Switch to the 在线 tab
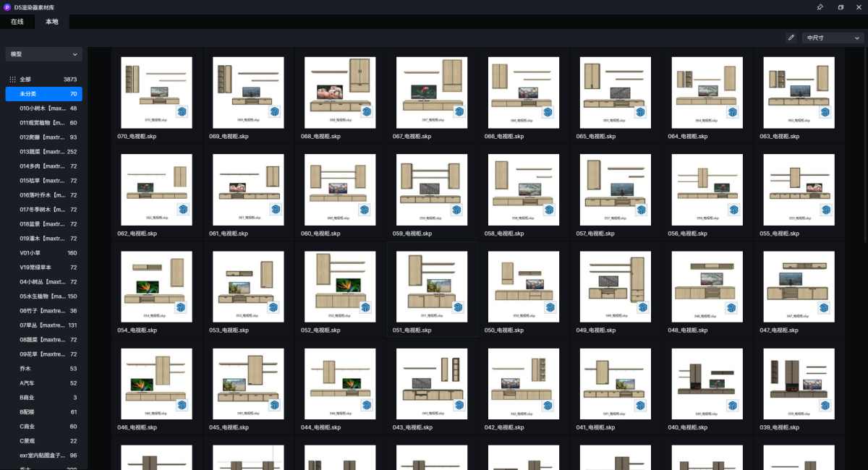 (x=17, y=22)
